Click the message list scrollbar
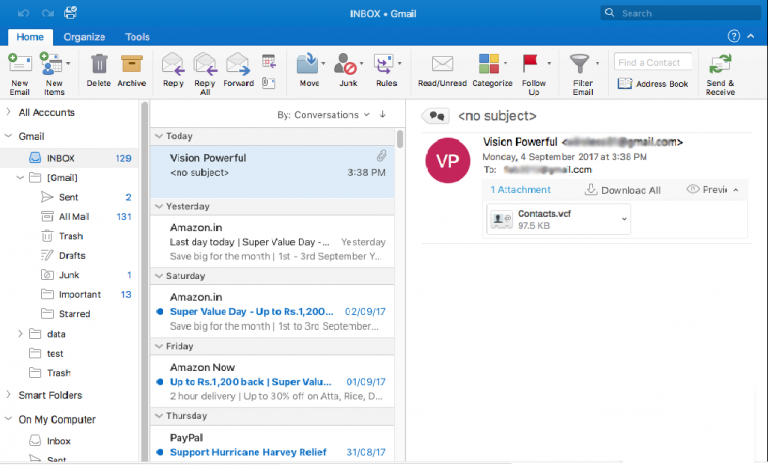This screenshot has width=768, height=469. point(400,139)
